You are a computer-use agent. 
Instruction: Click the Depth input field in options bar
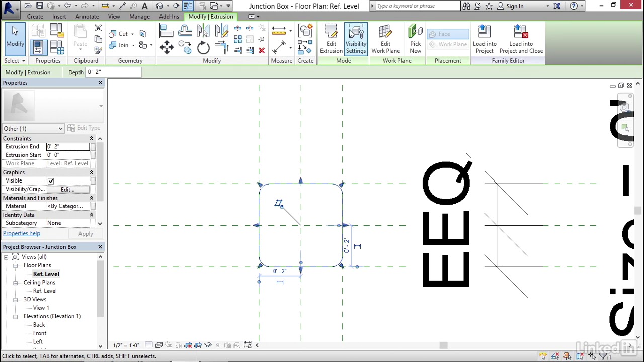113,72
